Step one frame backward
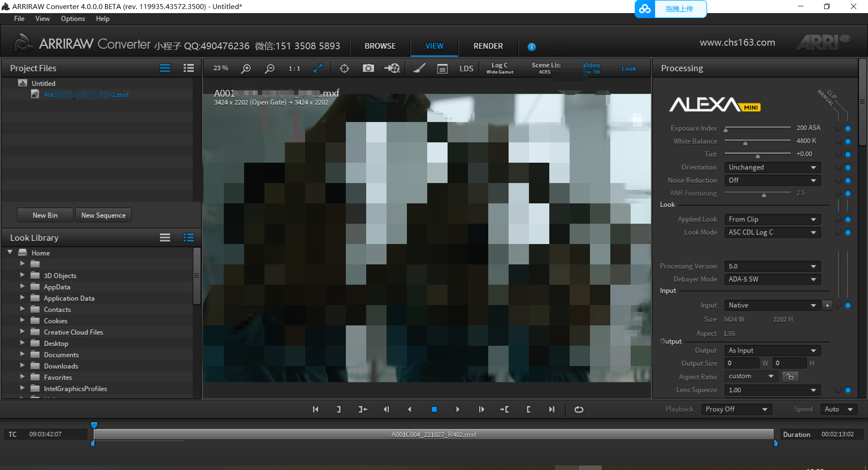Viewport: 868px width, 470px height. click(x=386, y=409)
